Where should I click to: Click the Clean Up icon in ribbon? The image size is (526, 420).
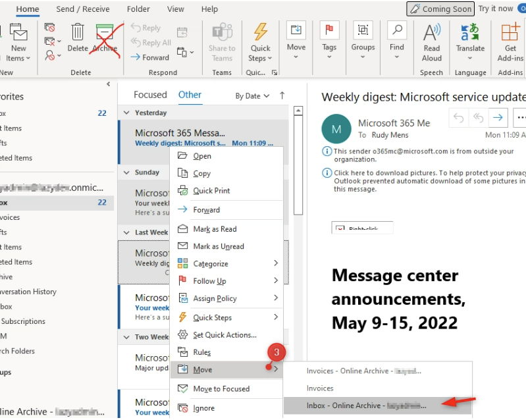[50, 41]
